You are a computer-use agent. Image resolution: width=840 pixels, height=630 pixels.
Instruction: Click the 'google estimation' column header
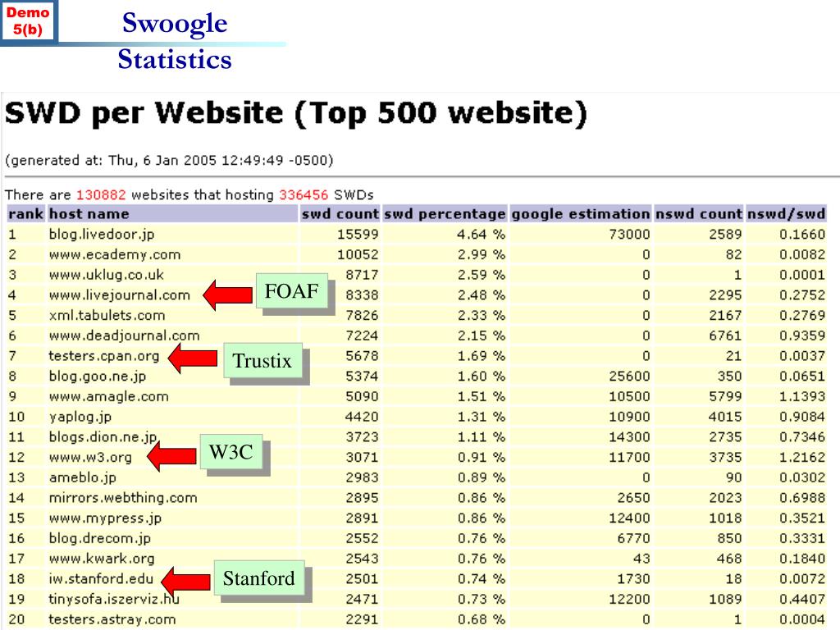[x=580, y=214]
